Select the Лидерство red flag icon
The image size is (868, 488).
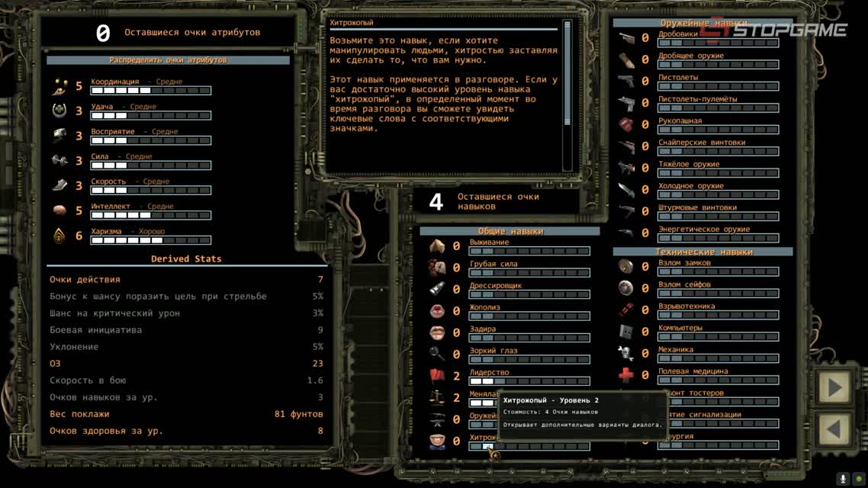(437, 376)
